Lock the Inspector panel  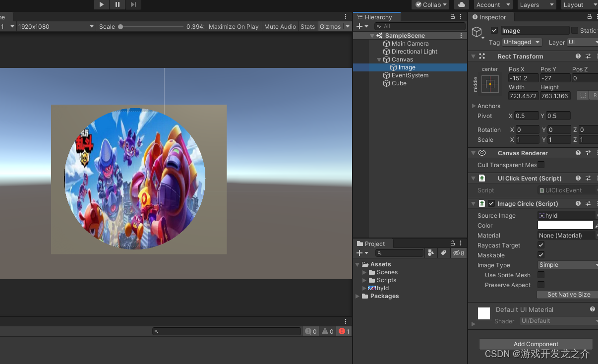(x=590, y=17)
